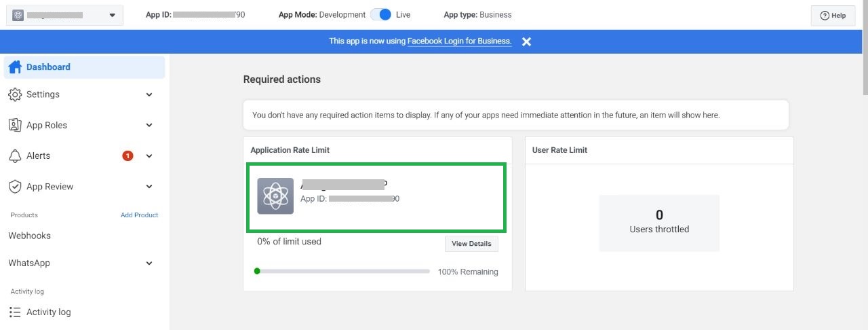Click the Activity log list icon

[x=15, y=312]
